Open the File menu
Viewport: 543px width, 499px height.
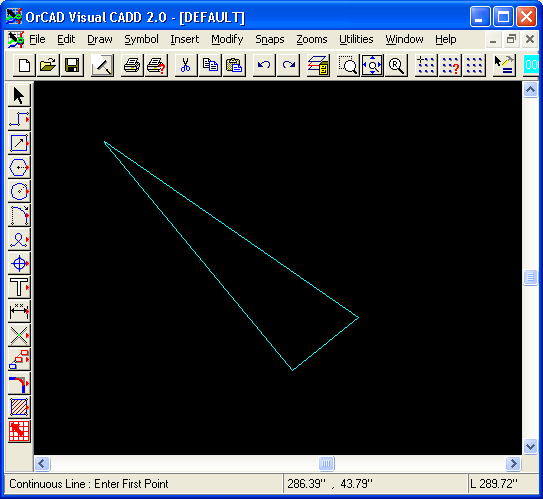[x=37, y=39]
